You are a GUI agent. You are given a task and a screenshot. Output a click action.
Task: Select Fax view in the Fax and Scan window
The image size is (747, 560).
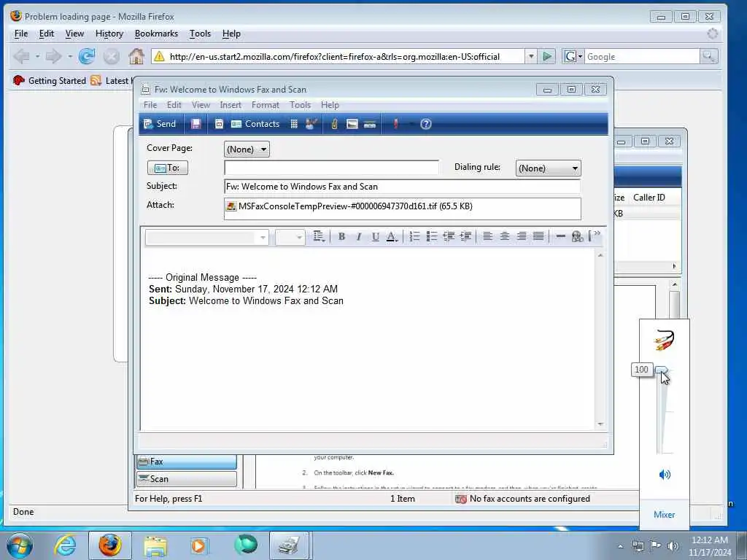[x=187, y=462]
